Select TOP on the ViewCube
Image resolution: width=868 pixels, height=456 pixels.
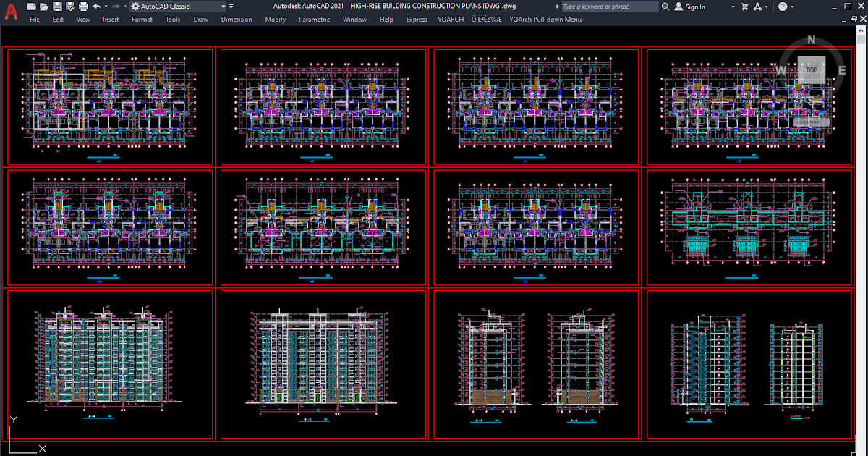812,69
